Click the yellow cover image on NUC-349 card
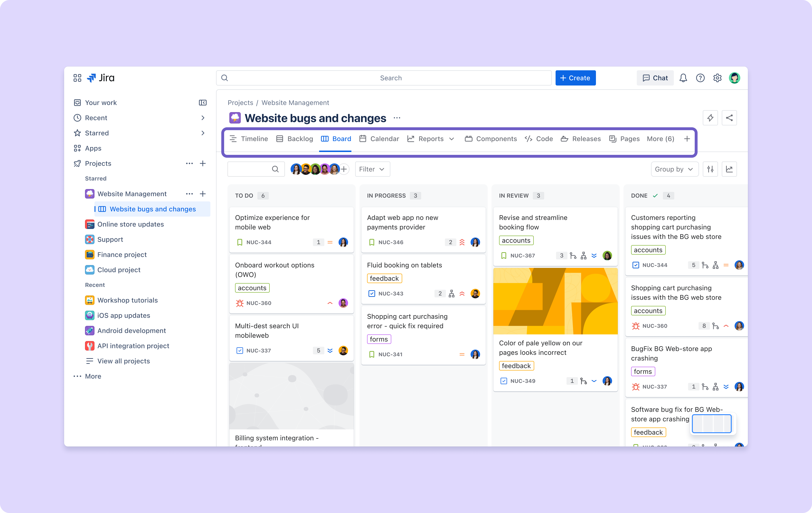Image resolution: width=812 pixels, height=513 pixels. point(555,301)
